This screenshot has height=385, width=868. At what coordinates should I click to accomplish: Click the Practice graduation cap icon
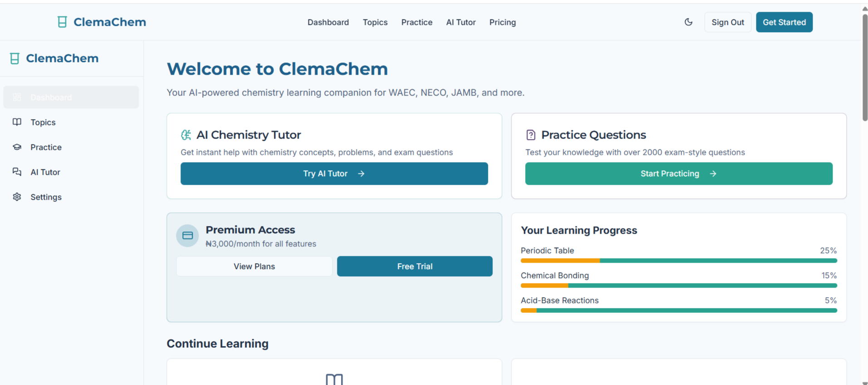[17, 147]
